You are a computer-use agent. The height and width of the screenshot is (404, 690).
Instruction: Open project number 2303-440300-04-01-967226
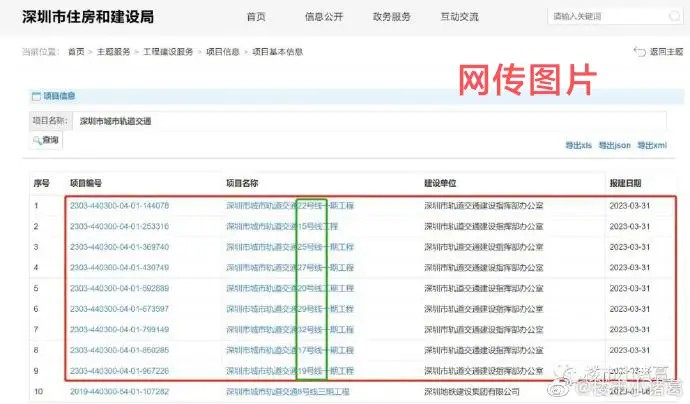119,371
